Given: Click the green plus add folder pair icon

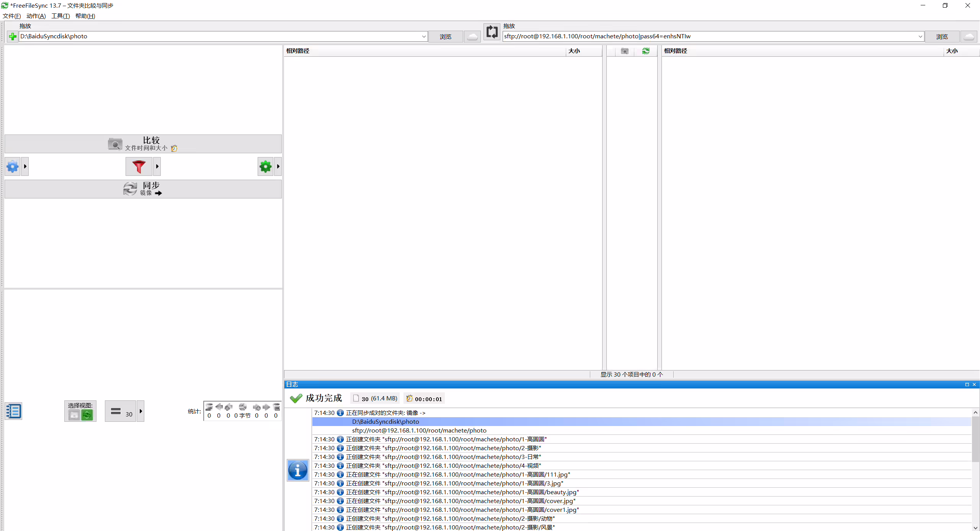Looking at the screenshot, I should click(13, 36).
